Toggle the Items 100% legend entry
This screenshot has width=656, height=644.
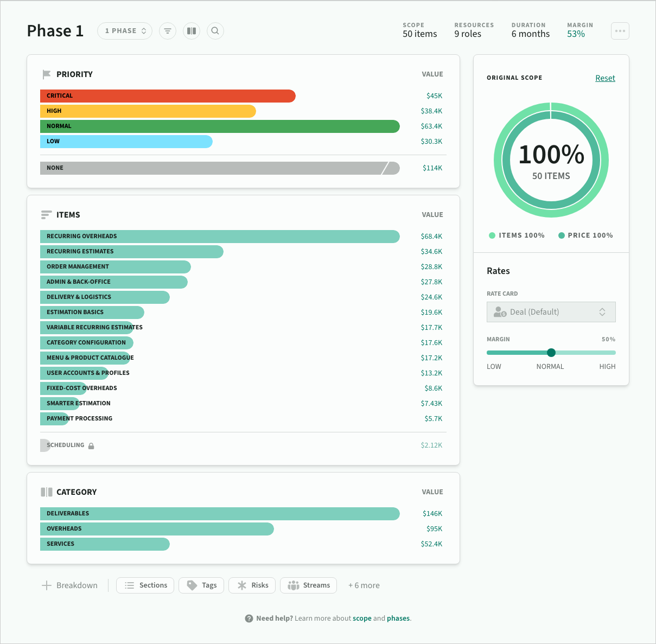517,235
